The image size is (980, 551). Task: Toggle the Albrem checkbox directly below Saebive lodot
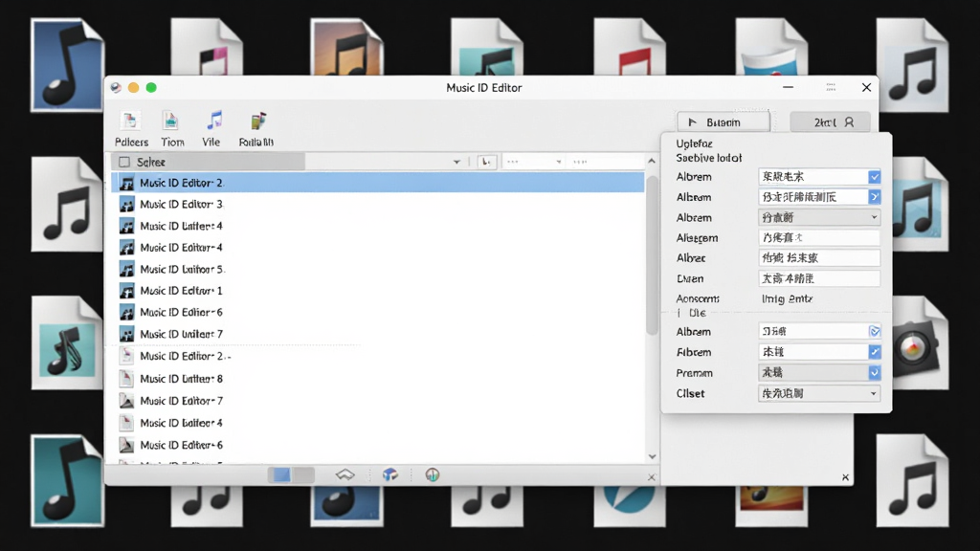point(875,177)
